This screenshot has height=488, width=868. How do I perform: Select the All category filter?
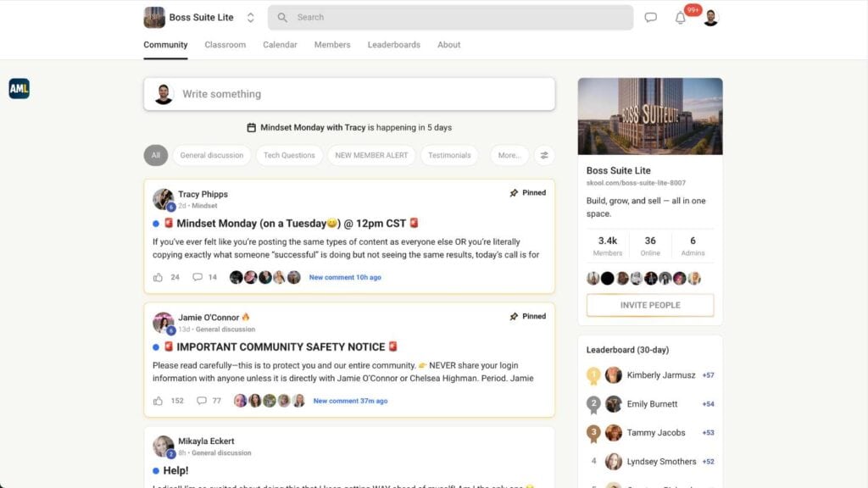(x=156, y=156)
